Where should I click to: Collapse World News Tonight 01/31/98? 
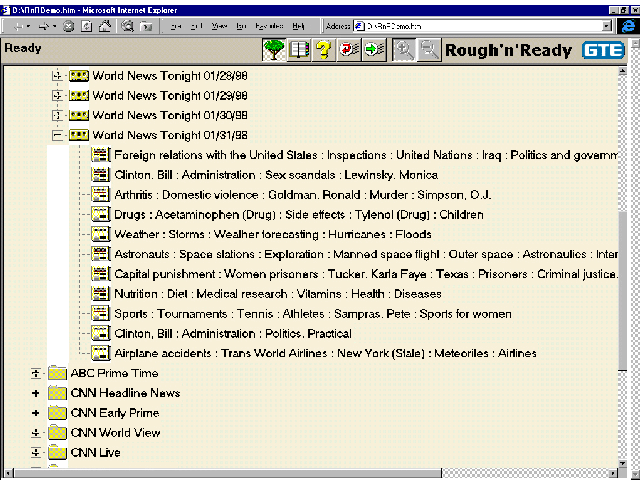(57, 135)
